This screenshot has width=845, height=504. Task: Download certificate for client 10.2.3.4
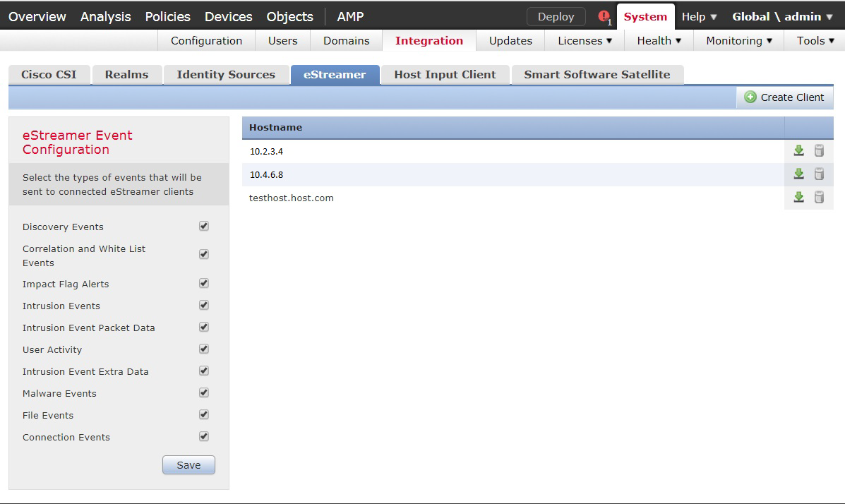798,151
